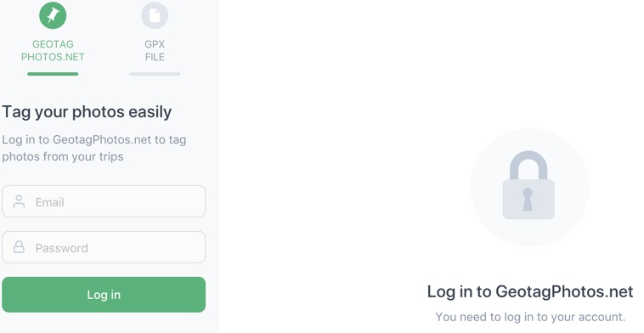Click the green Log in button
This screenshot has width=644, height=333.
pyautogui.click(x=104, y=295)
